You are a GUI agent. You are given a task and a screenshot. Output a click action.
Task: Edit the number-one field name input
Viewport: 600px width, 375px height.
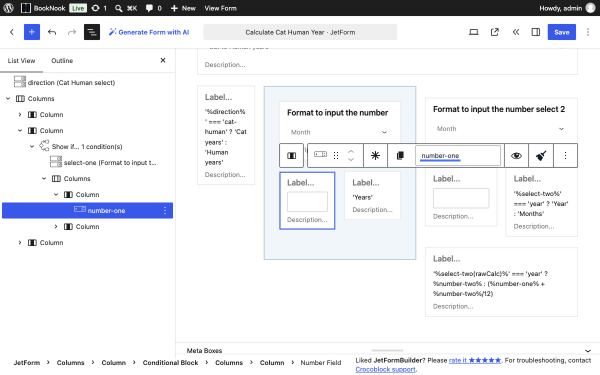pyautogui.click(x=458, y=155)
